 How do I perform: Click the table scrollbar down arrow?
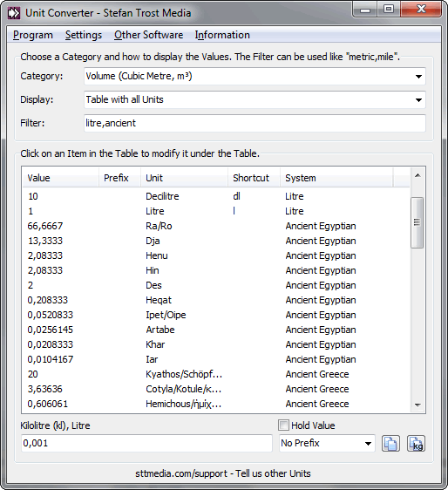[x=417, y=405]
